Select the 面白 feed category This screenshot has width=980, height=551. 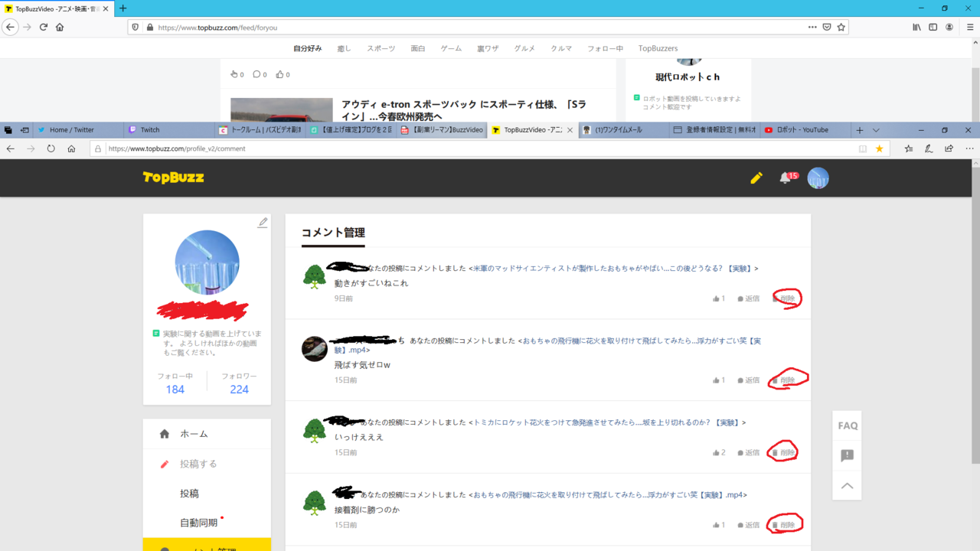(418, 48)
